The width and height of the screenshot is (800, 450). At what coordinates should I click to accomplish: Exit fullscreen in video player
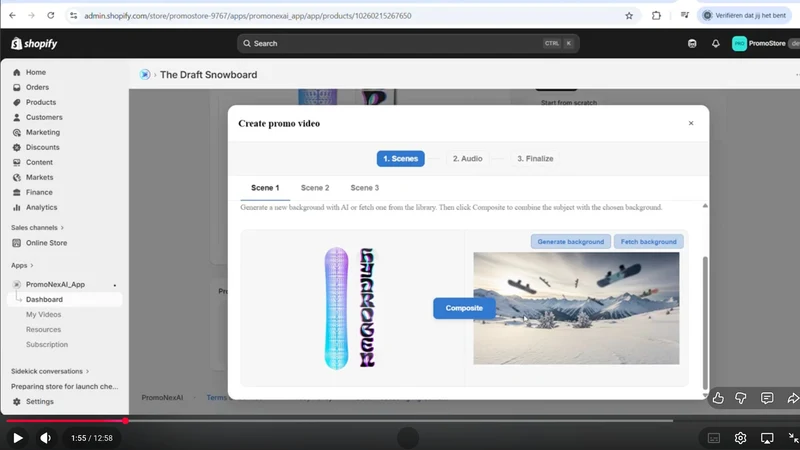[793, 438]
